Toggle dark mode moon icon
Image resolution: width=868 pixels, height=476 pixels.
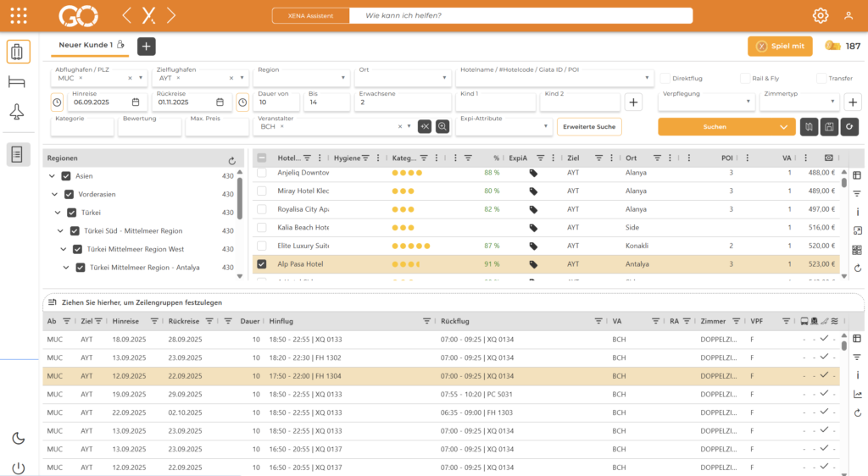pos(18,438)
